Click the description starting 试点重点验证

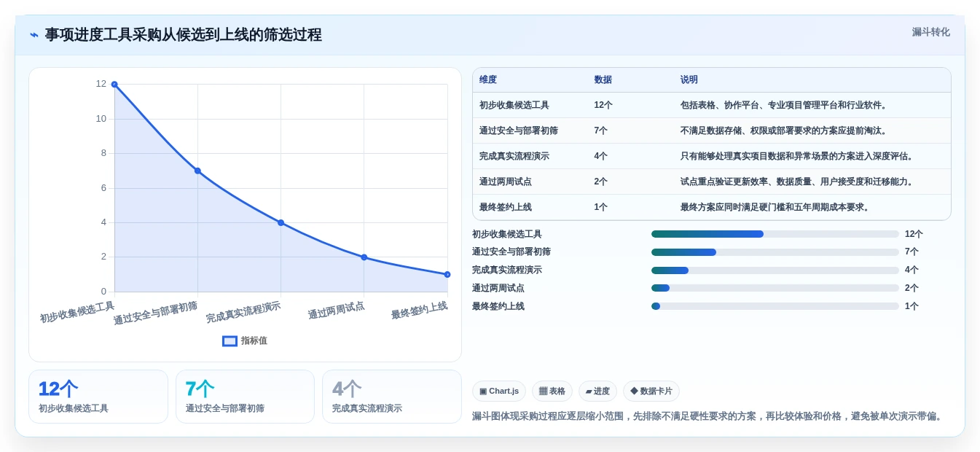797,182
